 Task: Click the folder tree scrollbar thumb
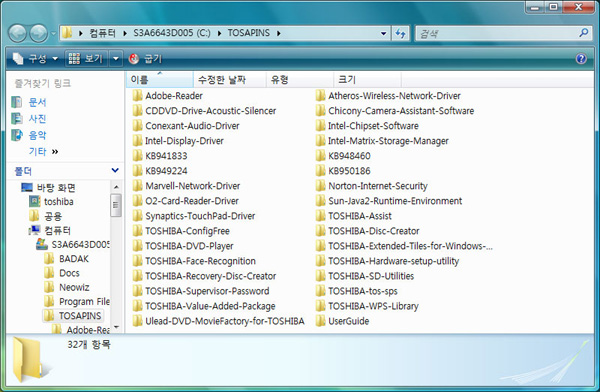point(116,205)
